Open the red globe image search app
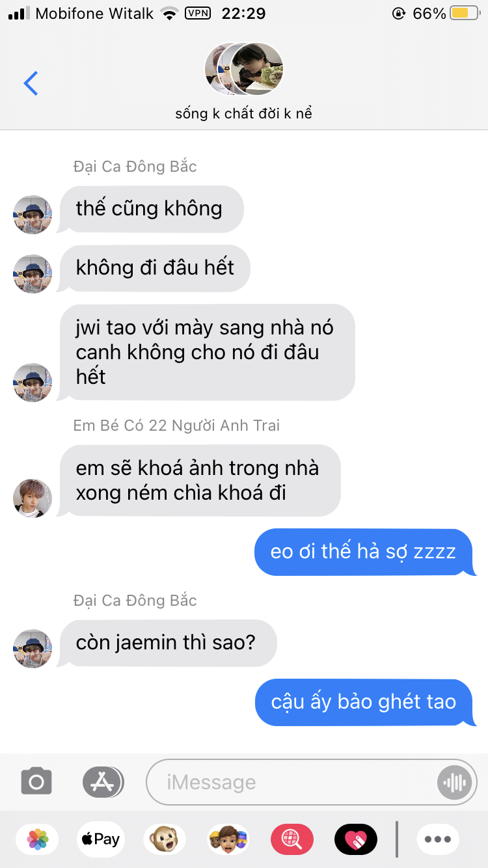Viewport: 488px width, 868px height. click(x=291, y=839)
